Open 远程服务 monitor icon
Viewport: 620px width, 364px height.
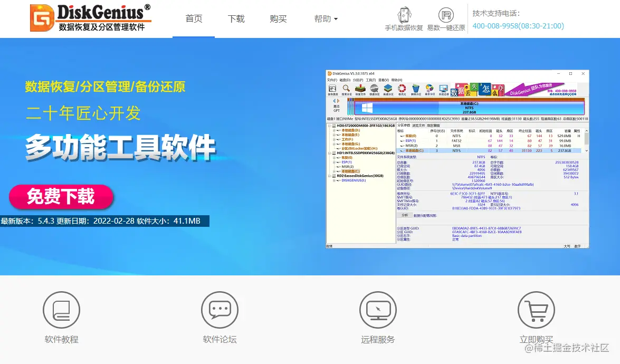pyautogui.click(x=378, y=310)
